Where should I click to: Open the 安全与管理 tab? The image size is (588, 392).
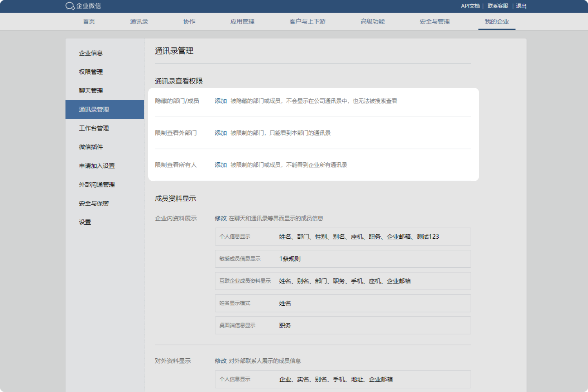[x=435, y=22]
